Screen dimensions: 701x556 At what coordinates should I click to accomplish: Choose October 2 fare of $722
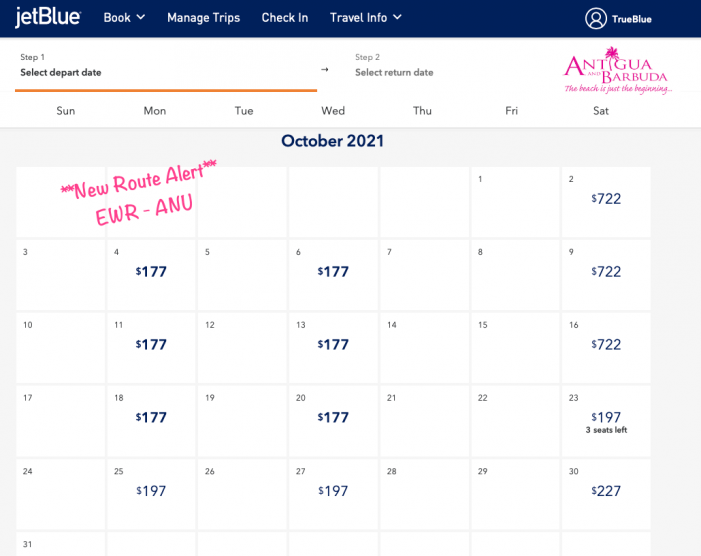(x=606, y=199)
